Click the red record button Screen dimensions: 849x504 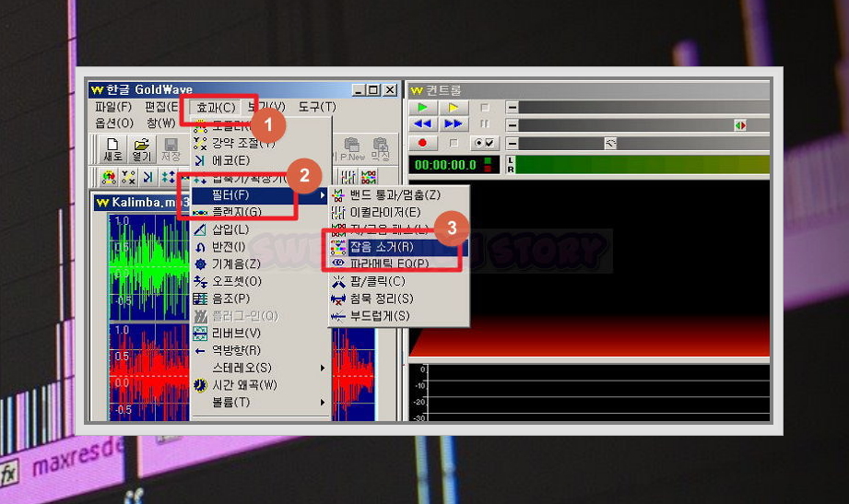pyautogui.click(x=422, y=143)
